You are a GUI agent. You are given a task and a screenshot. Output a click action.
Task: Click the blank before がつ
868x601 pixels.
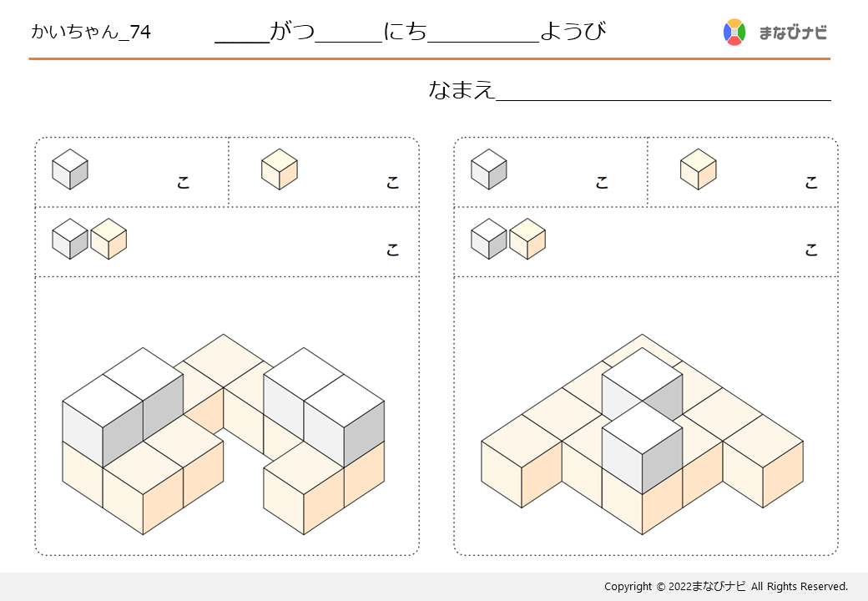coord(242,33)
